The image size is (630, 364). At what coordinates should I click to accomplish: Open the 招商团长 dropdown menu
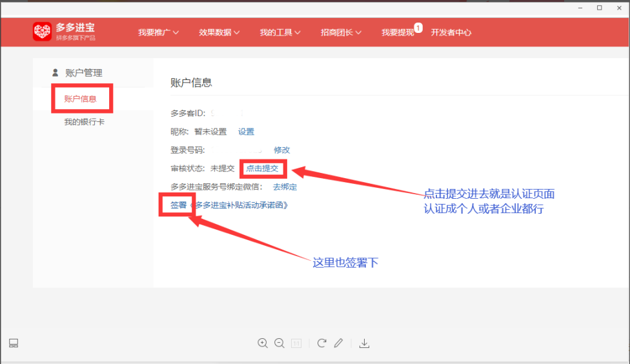[x=341, y=32]
